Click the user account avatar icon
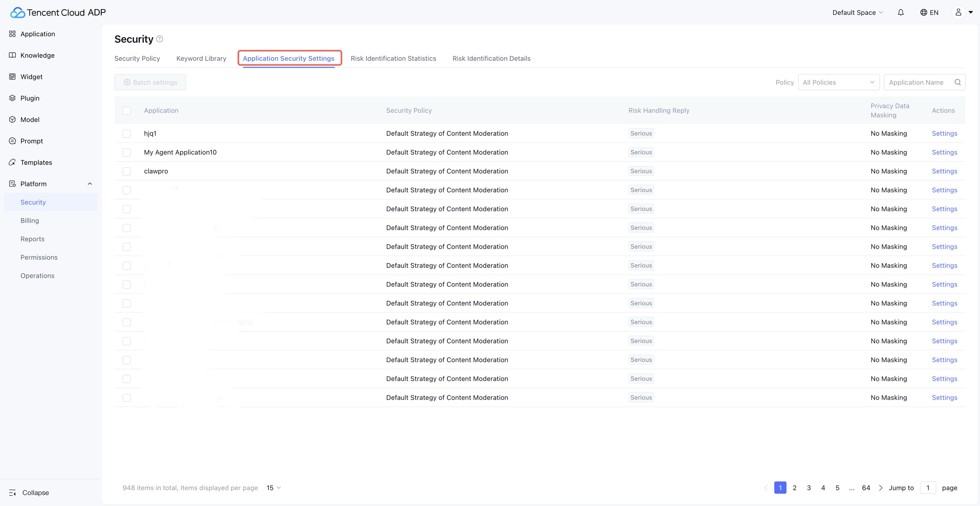Viewport: 980px width, 506px height. (x=958, y=12)
